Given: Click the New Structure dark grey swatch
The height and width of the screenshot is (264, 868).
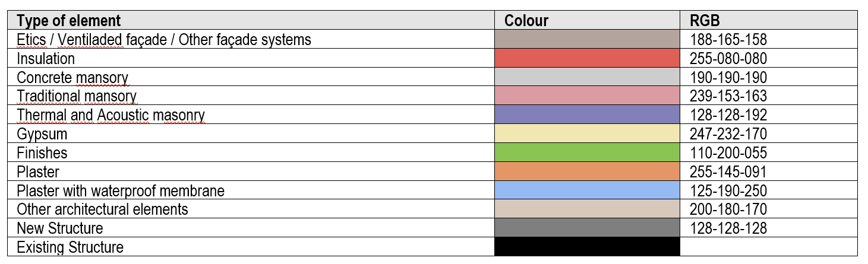Looking at the screenshot, I should 587,228.
